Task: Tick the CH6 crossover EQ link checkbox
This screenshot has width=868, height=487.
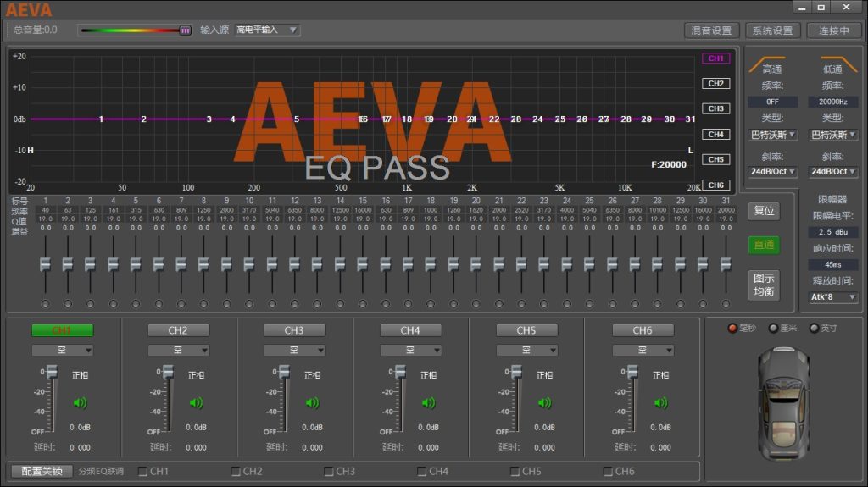Action: [x=608, y=472]
